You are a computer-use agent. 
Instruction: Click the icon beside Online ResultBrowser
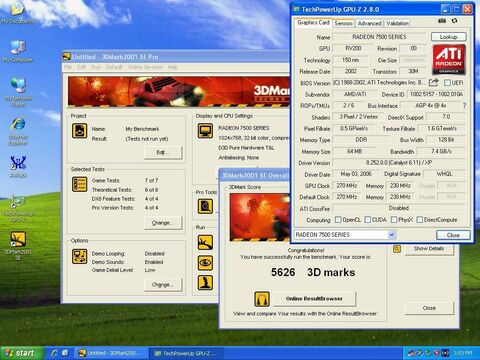(262, 299)
